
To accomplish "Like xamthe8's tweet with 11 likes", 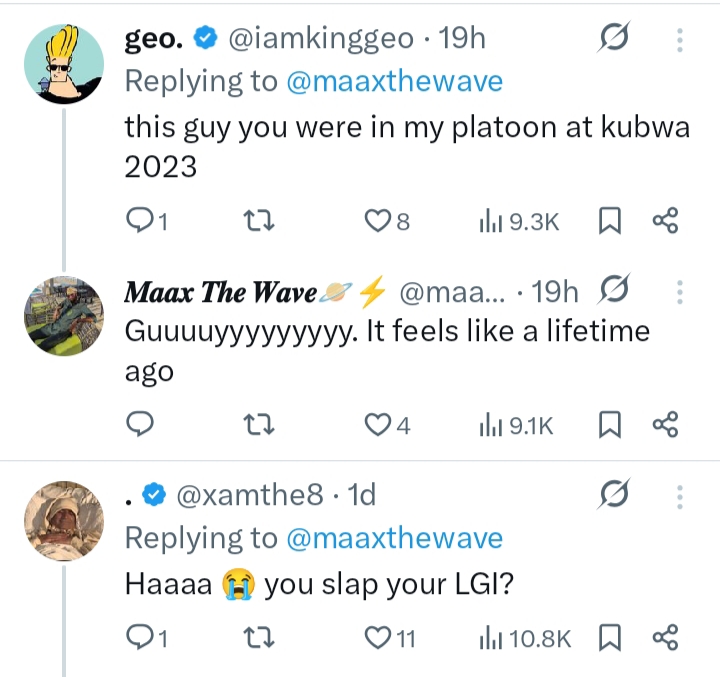I will tap(377, 636).
